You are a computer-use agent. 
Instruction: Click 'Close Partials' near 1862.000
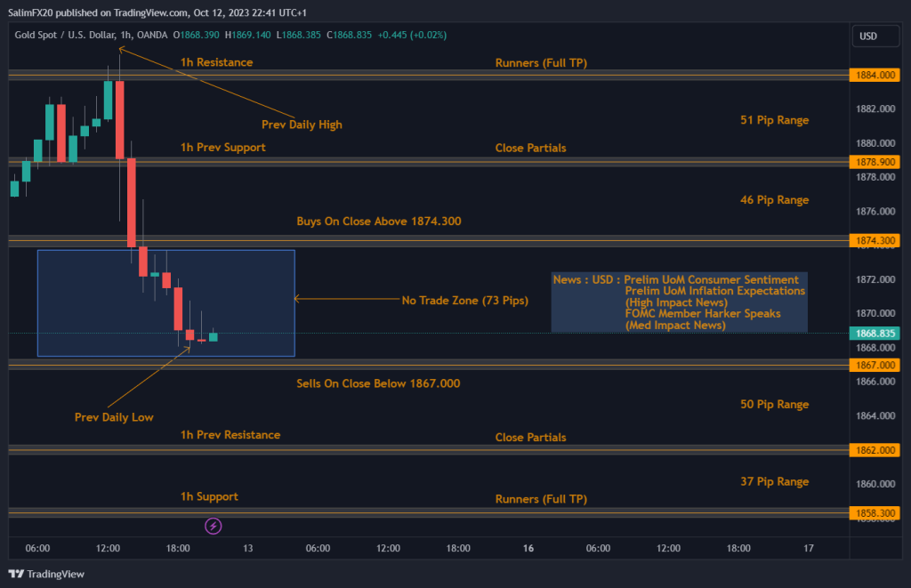(530, 438)
